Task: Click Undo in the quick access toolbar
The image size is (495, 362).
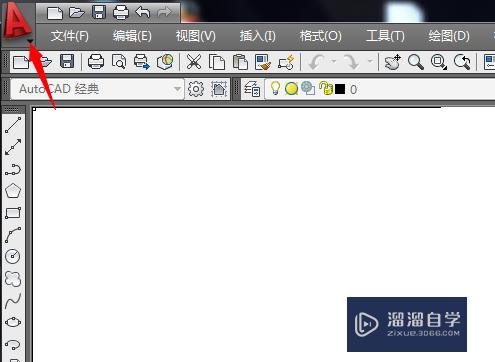Action: pos(143,12)
